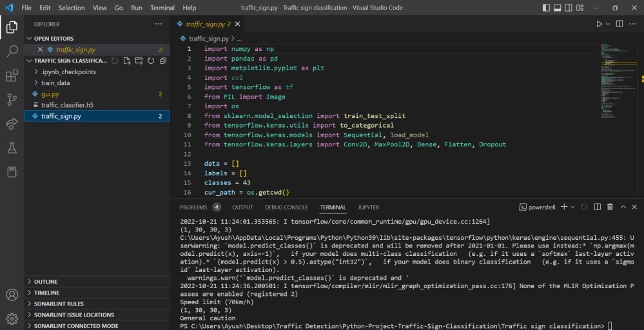Open the File menu

[x=26, y=7]
